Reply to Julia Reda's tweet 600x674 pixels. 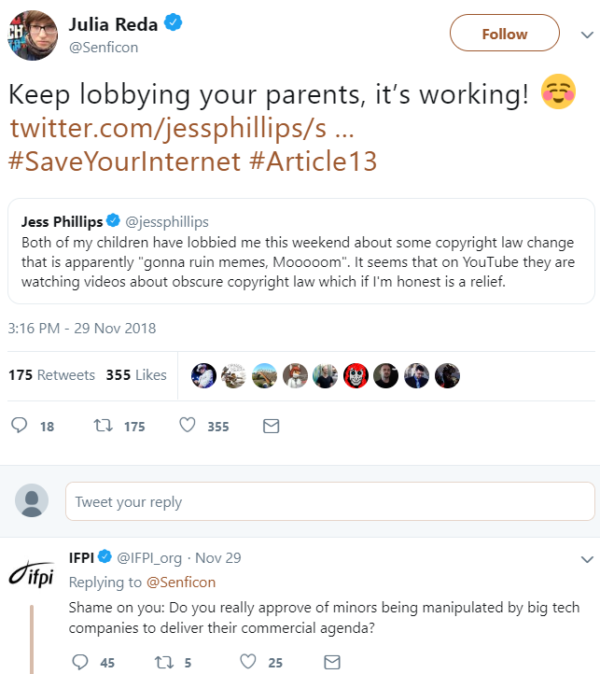tap(20, 426)
